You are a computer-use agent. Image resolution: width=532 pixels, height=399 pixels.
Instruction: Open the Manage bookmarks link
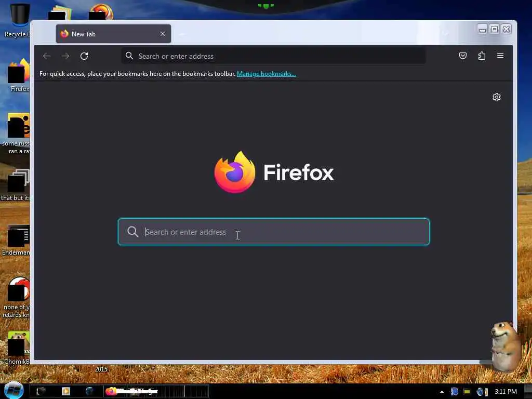click(x=267, y=74)
